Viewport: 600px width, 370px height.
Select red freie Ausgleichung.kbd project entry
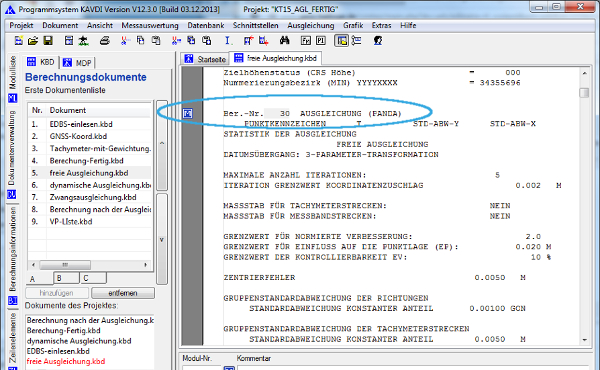(66, 361)
